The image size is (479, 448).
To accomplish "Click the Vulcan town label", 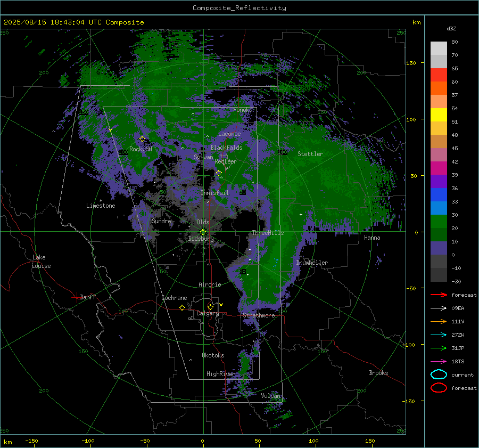I will 271,396.
